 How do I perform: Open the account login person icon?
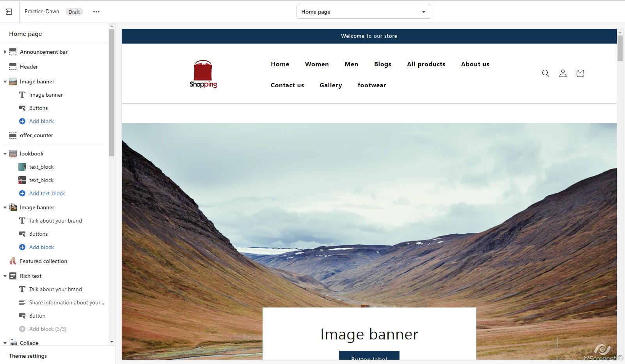click(563, 73)
